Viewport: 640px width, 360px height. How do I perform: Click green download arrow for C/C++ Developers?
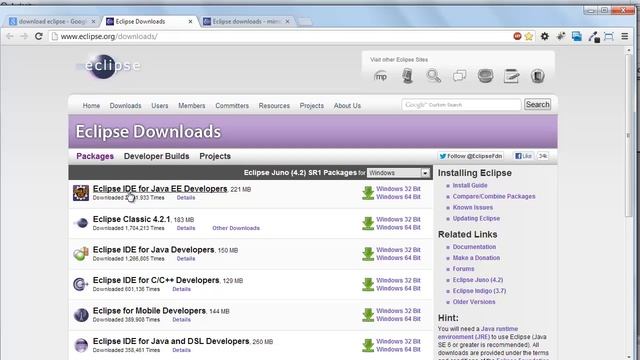click(368, 284)
